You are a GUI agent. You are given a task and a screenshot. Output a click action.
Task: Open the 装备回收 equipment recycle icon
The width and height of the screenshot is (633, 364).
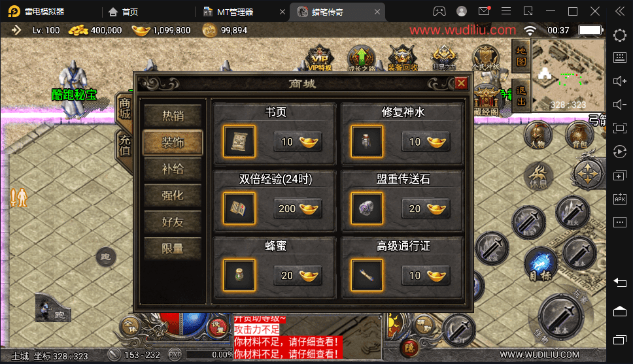[402, 58]
